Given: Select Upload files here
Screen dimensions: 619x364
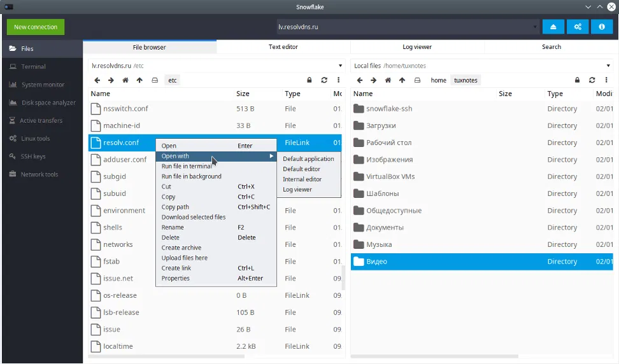Looking at the screenshot, I should [217, 258].
